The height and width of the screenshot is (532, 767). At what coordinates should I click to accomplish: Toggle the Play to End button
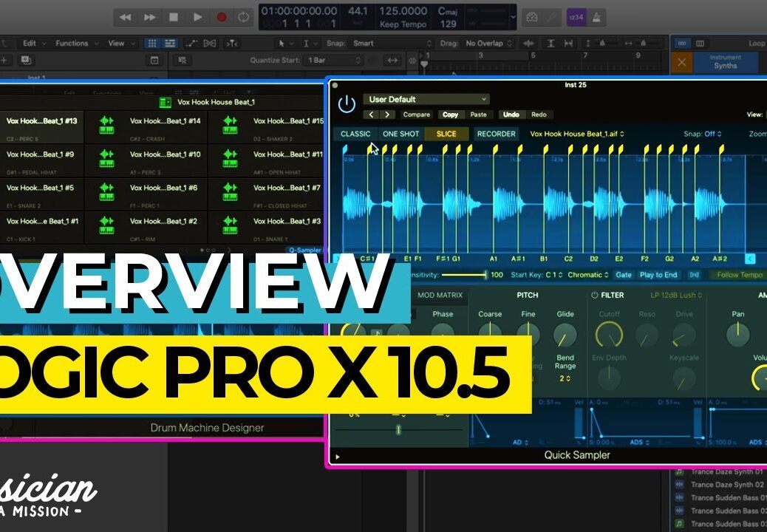click(658, 275)
